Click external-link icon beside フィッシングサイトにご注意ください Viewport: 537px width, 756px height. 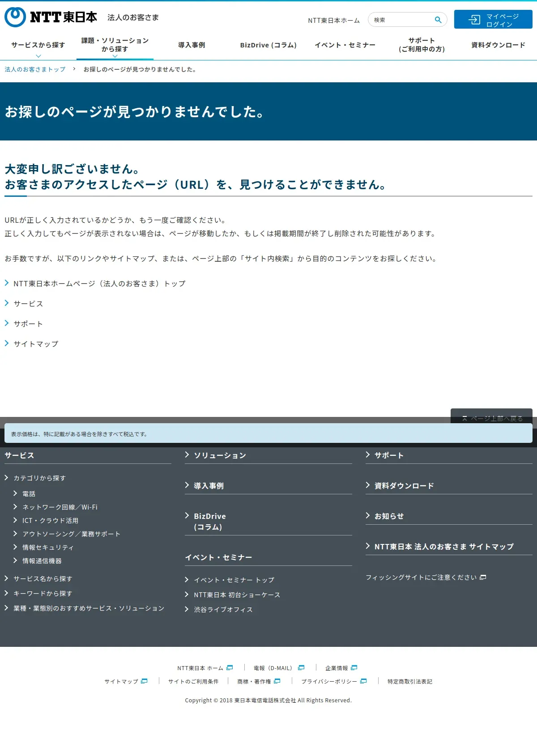point(483,578)
